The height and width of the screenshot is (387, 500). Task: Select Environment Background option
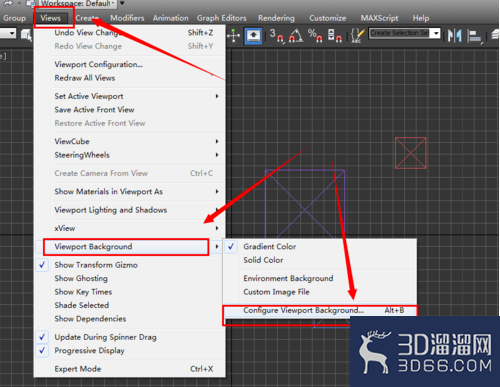(x=320, y=278)
